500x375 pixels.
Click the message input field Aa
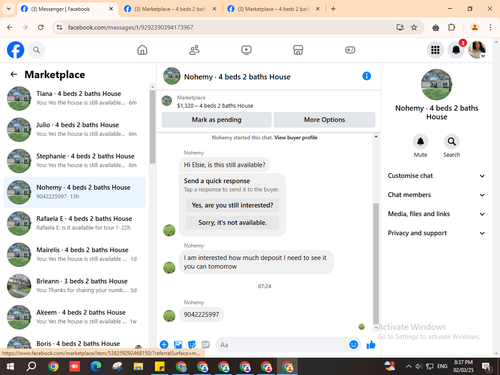coord(282,345)
